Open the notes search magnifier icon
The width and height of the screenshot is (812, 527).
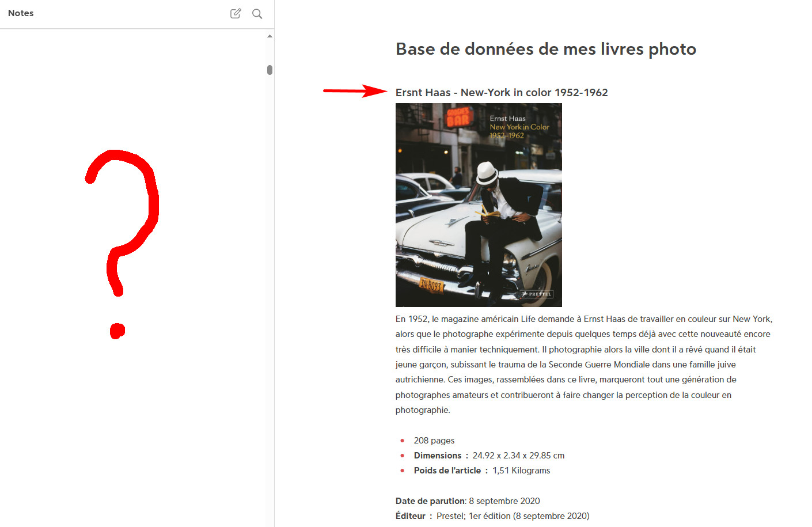coord(257,14)
